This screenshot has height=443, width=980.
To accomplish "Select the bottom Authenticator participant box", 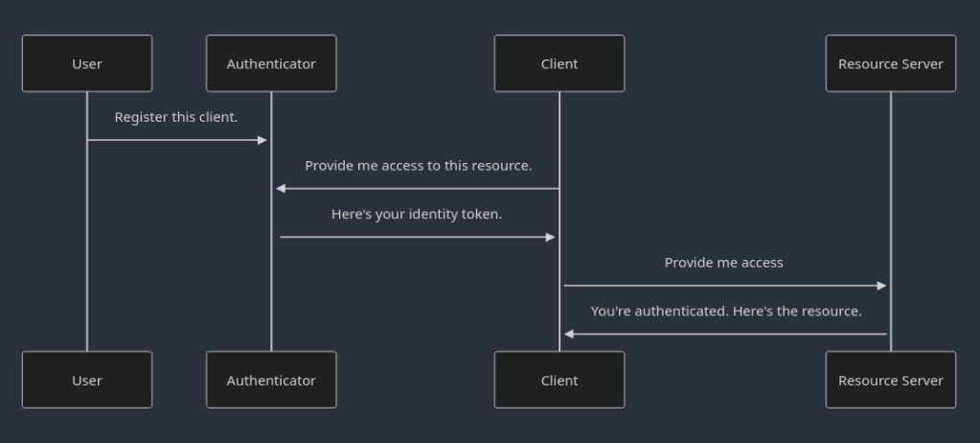I will tap(271, 380).
